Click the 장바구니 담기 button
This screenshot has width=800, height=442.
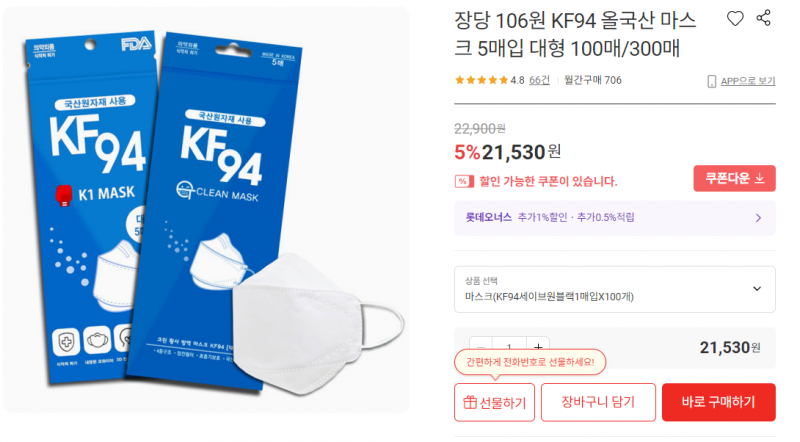pyautogui.click(x=598, y=402)
